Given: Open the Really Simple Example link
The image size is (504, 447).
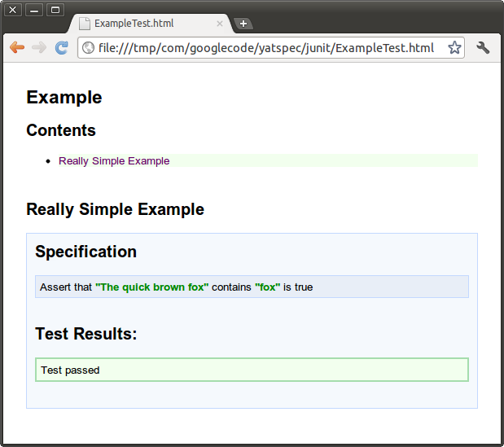Looking at the screenshot, I should pos(114,160).
